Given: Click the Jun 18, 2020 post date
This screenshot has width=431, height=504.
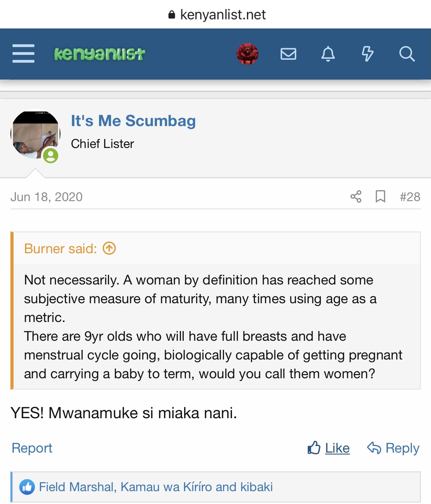Looking at the screenshot, I should [x=47, y=197].
